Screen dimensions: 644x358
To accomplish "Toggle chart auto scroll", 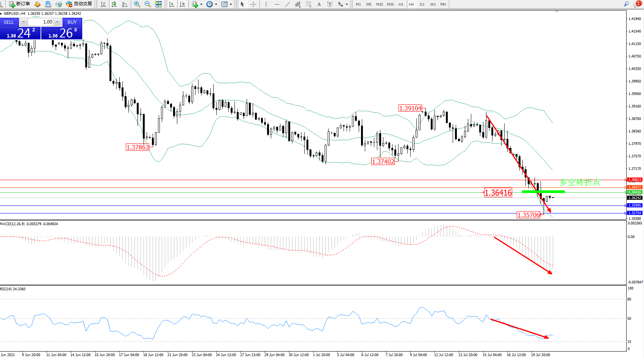I will [172, 4].
